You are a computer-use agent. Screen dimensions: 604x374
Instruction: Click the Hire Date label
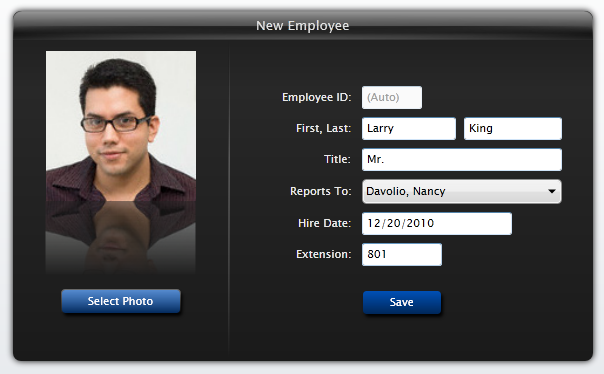point(324,223)
